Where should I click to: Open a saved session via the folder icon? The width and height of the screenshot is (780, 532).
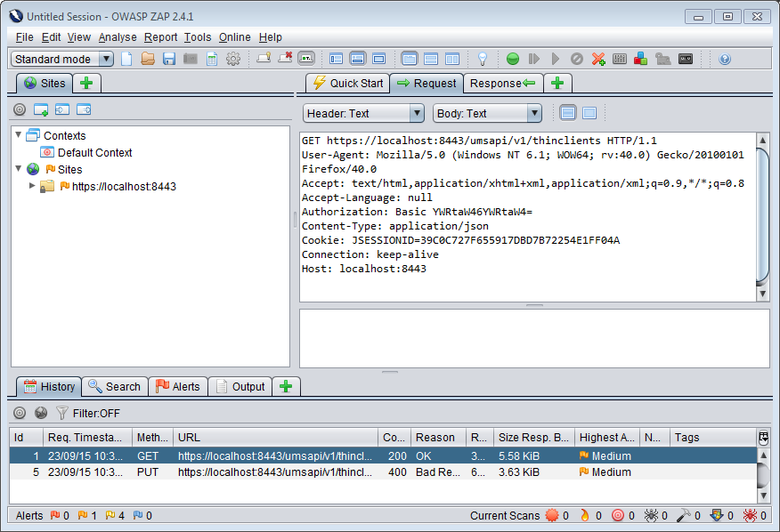pyautogui.click(x=147, y=58)
